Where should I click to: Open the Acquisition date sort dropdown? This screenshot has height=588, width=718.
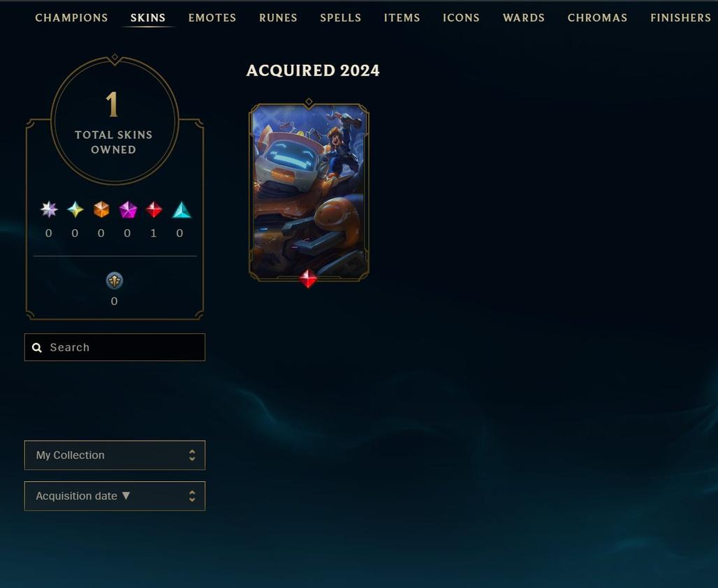(x=115, y=496)
